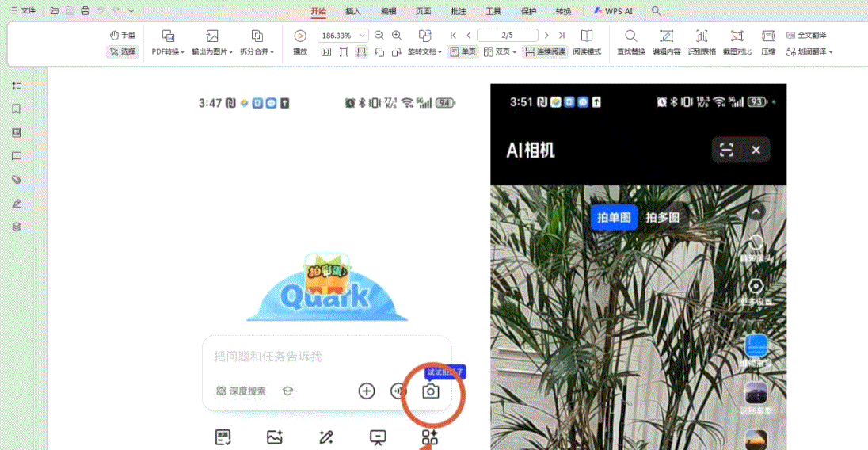This screenshot has height=450, width=868.
Task: Open the attachments paperclip panel
Action: [16, 180]
